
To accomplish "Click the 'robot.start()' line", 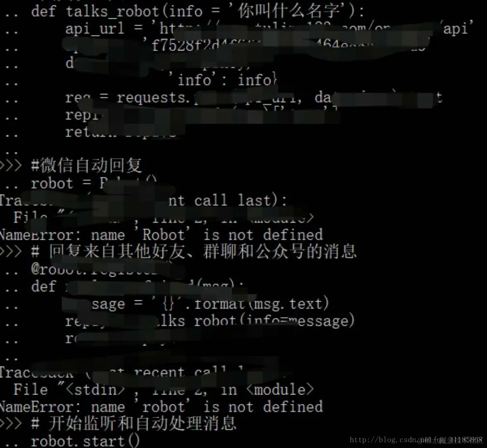I will [x=85, y=441].
